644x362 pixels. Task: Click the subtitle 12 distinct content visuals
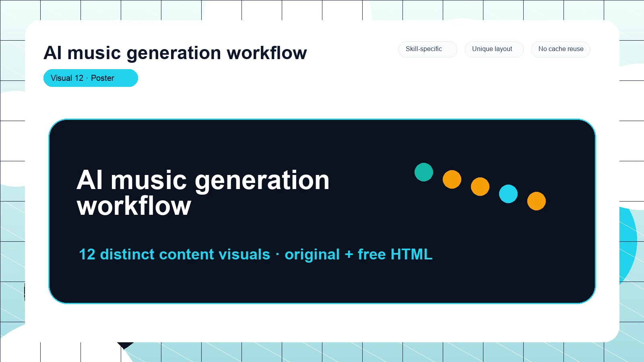pos(256,254)
